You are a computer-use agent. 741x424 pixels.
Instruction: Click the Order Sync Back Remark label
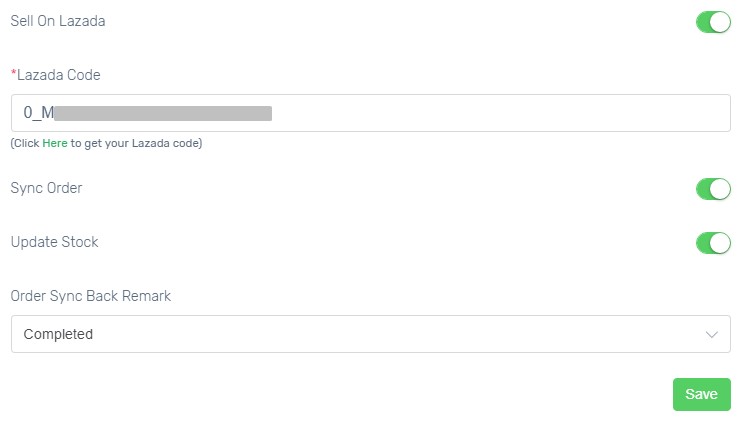(x=91, y=296)
